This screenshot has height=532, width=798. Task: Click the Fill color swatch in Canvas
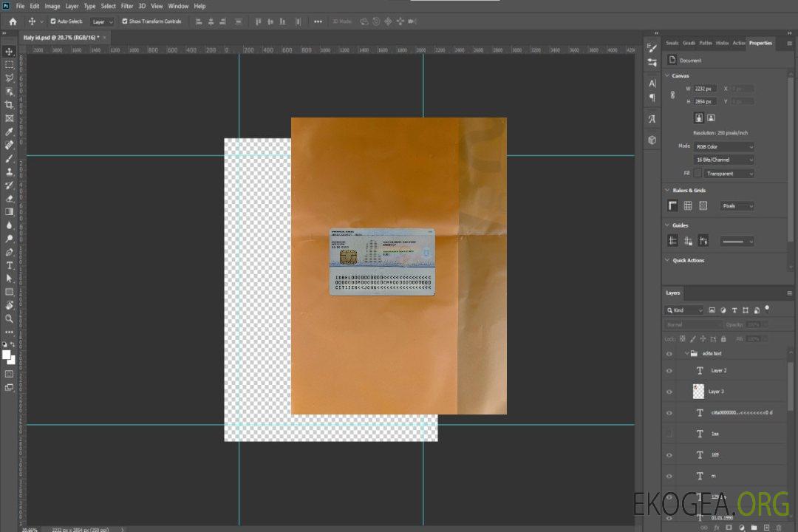(x=698, y=173)
